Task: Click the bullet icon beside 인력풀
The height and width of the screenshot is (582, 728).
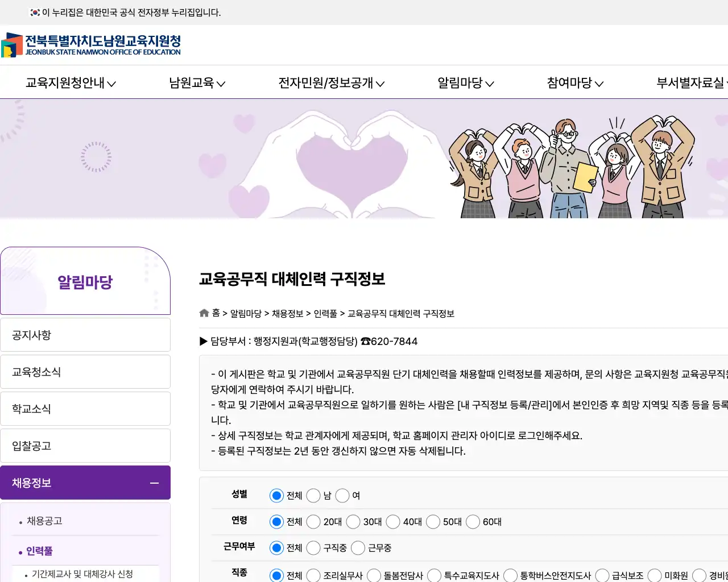Action: coord(21,551)
